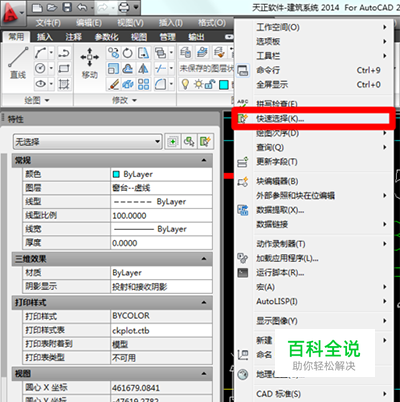400x402 pixels.
Task: Select the Rectangle tool icon
Action: point(64,68)
